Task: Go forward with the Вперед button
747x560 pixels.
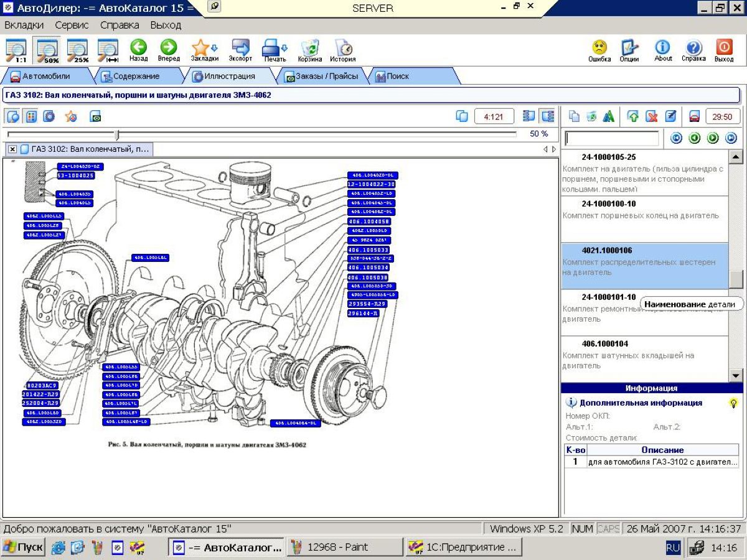Action: (x=169, y=50)
